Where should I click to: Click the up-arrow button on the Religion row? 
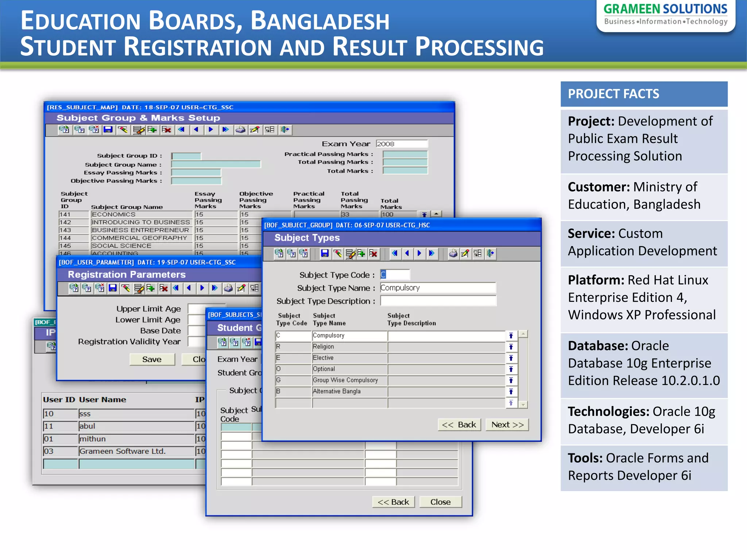pyautogui.click(x=511, y=347)
